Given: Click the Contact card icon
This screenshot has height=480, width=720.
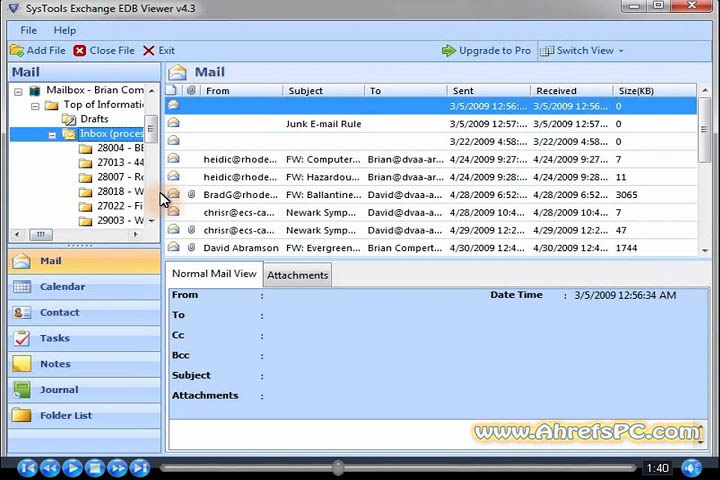Looking at the screenshot, I should tap(22, 313).
